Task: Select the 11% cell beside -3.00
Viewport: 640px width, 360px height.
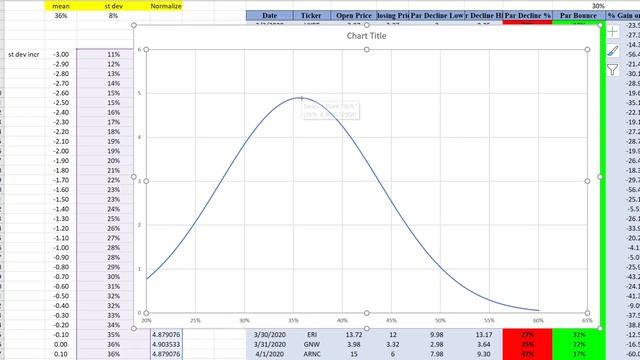Action: point(105,54)
